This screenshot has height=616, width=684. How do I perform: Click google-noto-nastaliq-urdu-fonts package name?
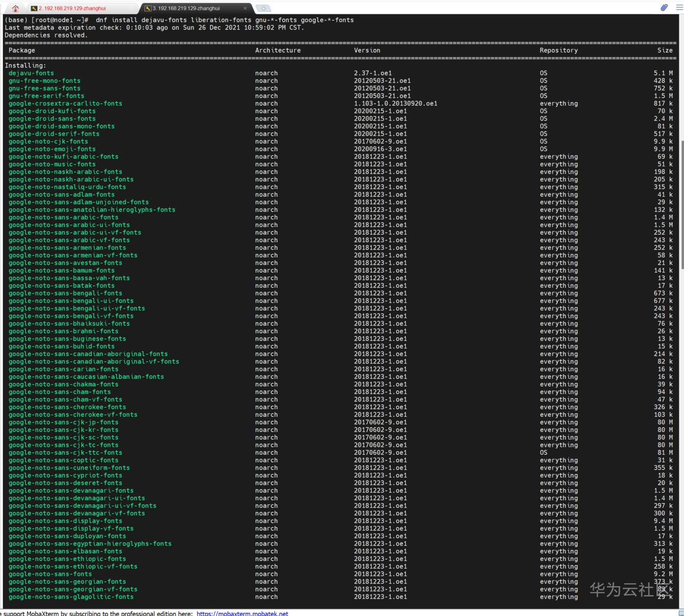pyautogui.click(x=67, y=187)
